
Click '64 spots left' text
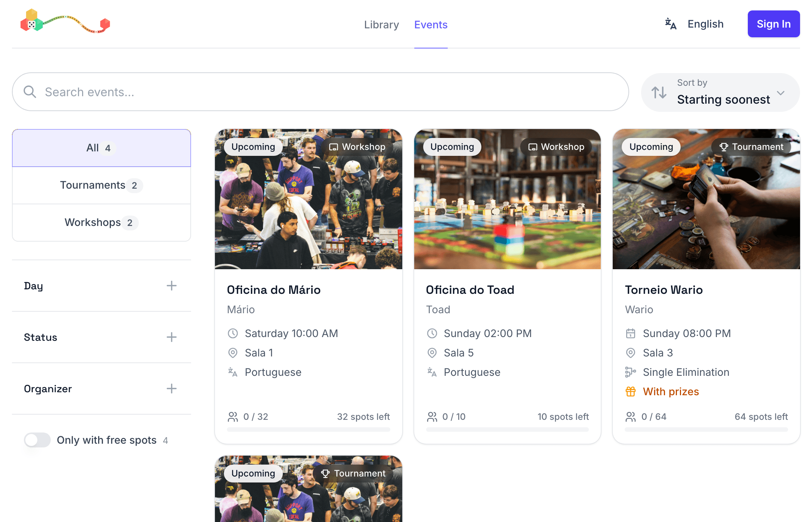(761, 417)
